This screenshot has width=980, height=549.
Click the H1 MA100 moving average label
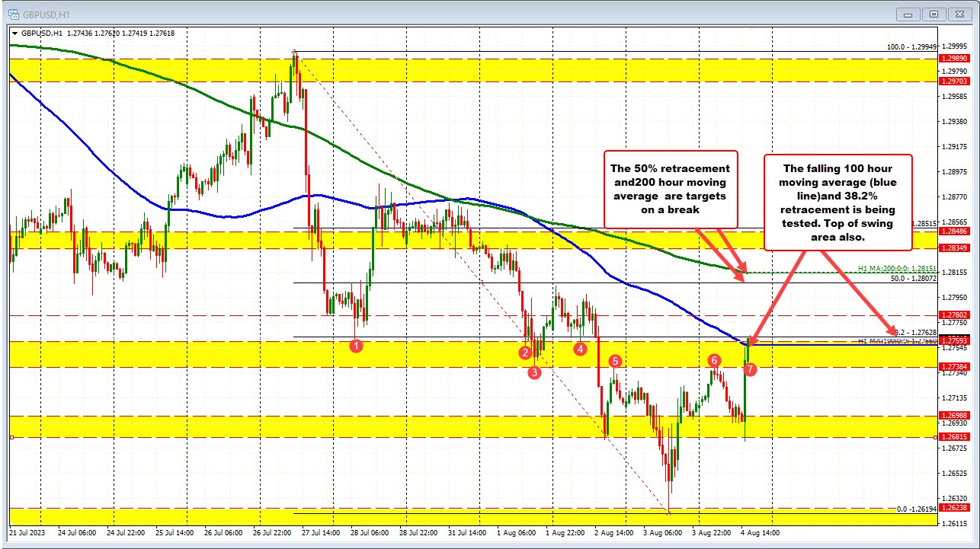(898, 341)
